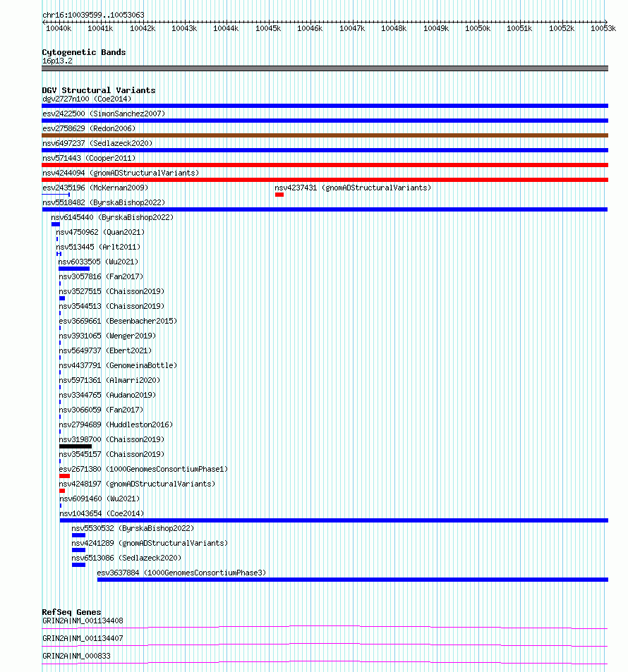Select nsv3057816 (Fan2017) label
This screenshot has width=628, height=672.
point(101,276)
